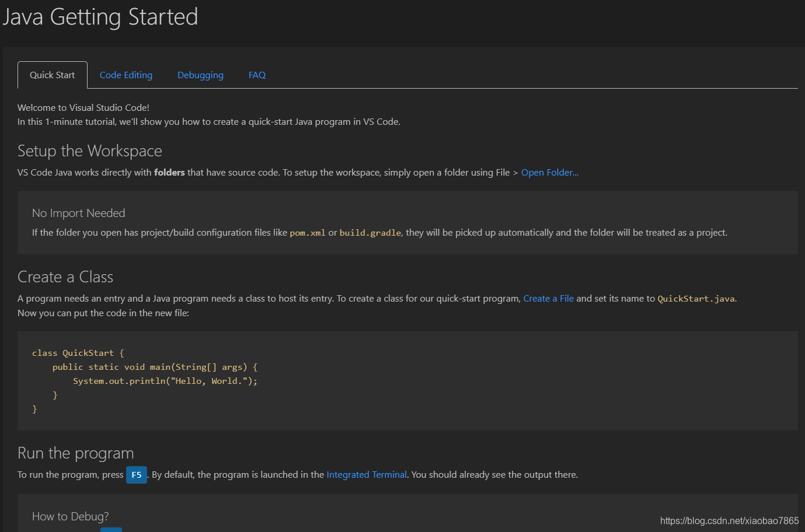Click the pom.xml inline code text

click(308, 233)
